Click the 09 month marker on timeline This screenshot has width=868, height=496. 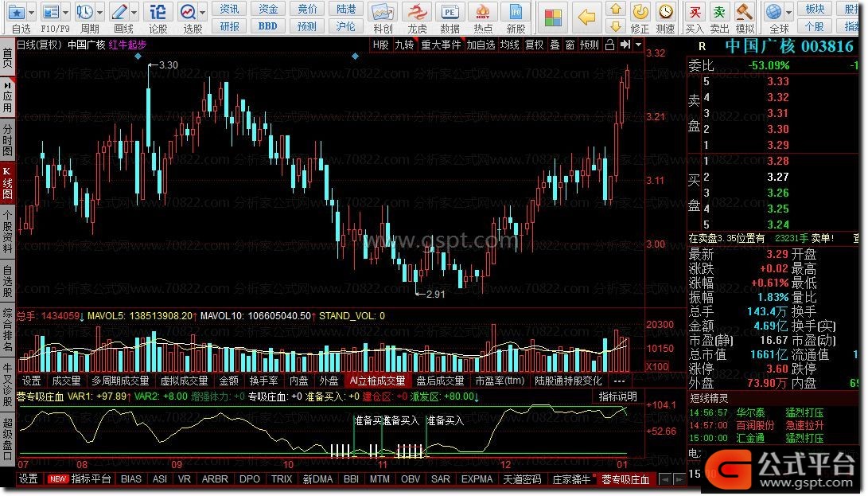pyautogui.click(x=177, y=464)
